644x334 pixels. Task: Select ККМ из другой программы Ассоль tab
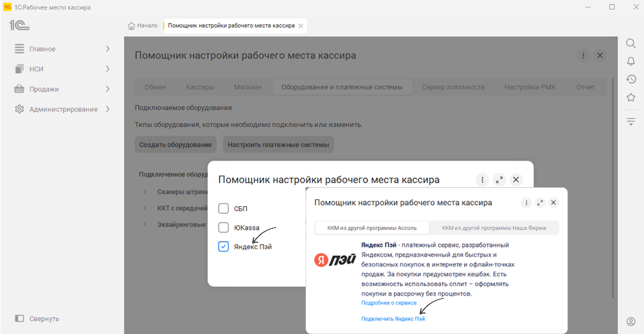tap(371, 228)
